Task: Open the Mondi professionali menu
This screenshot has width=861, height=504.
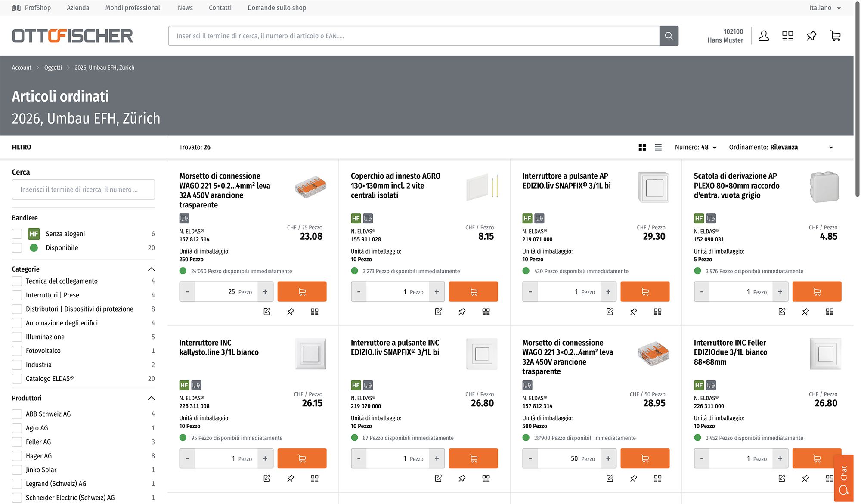Action: click(133, 8)
